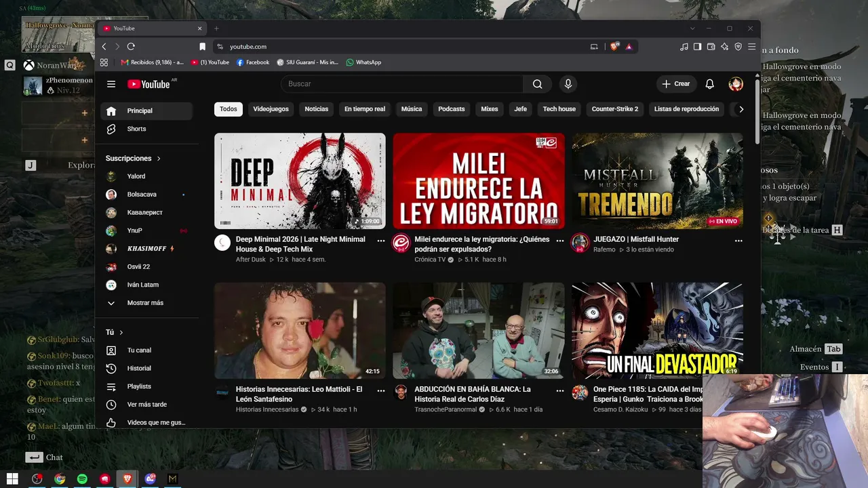Screen dimensions: 868x488
Task: Go back in the browser
Action: [104, 47]
